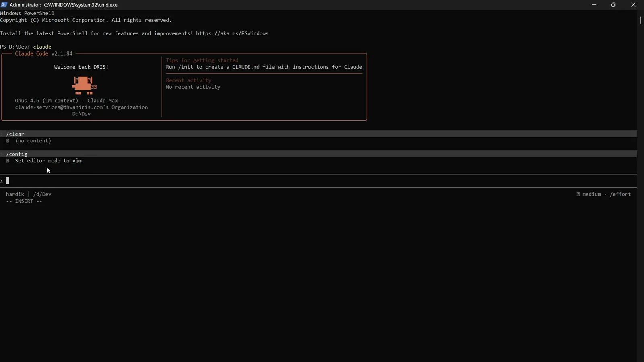Screen dimensions: 644x362
Task: Click the 'No recent activity' text
Action: click(193, 87)
